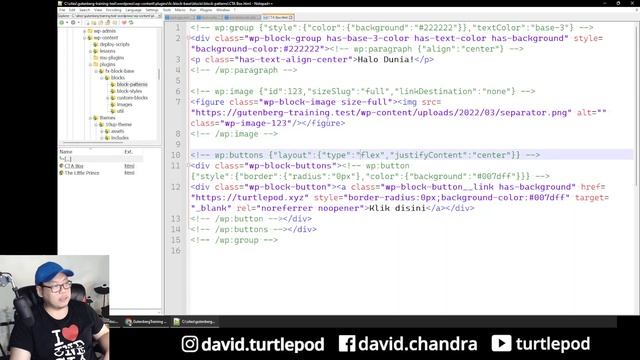Select the includes folder in tree
The width and height of the screenshot is (640, 360).
coord(120,138)
